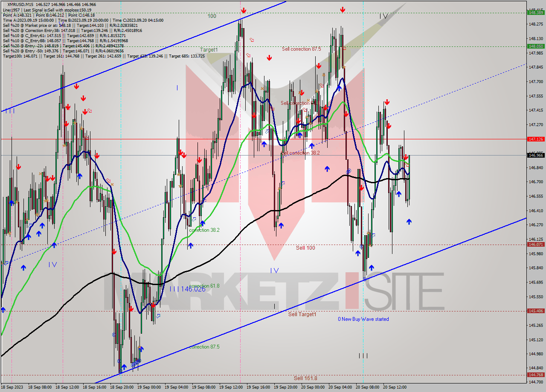546x392 pixels.
Task: Click the 'Point A:148.321' info text
Action: pyautogui.click(x=17, y=15)
